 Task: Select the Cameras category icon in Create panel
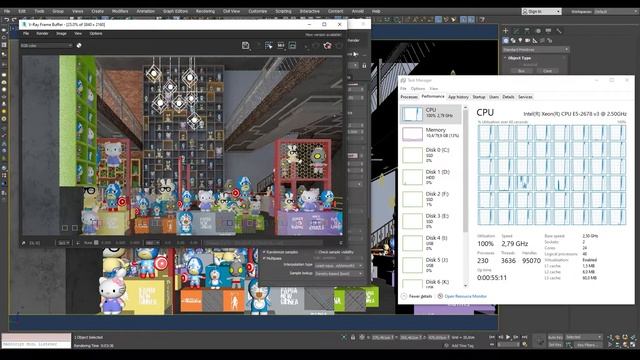point(528,40)
